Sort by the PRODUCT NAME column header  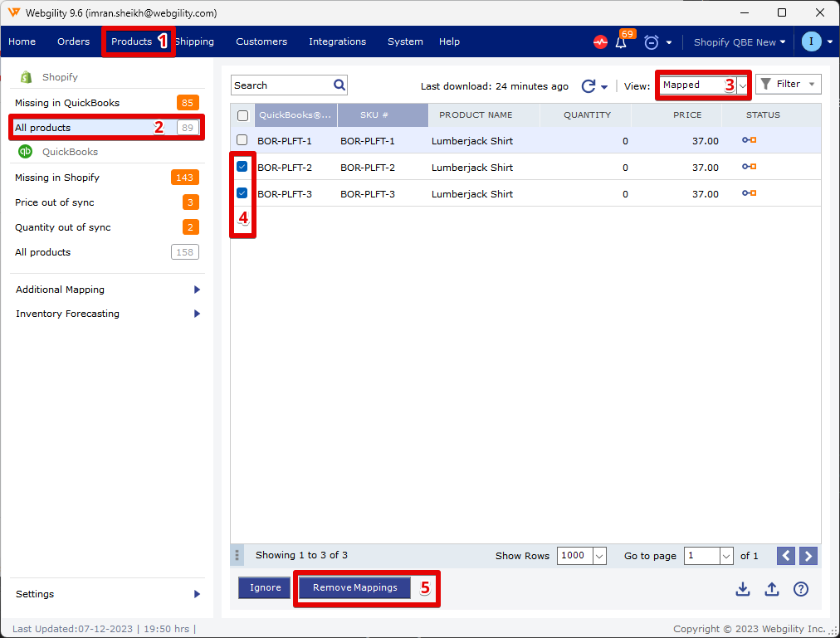pyautogui.click(x=484, y=115)
